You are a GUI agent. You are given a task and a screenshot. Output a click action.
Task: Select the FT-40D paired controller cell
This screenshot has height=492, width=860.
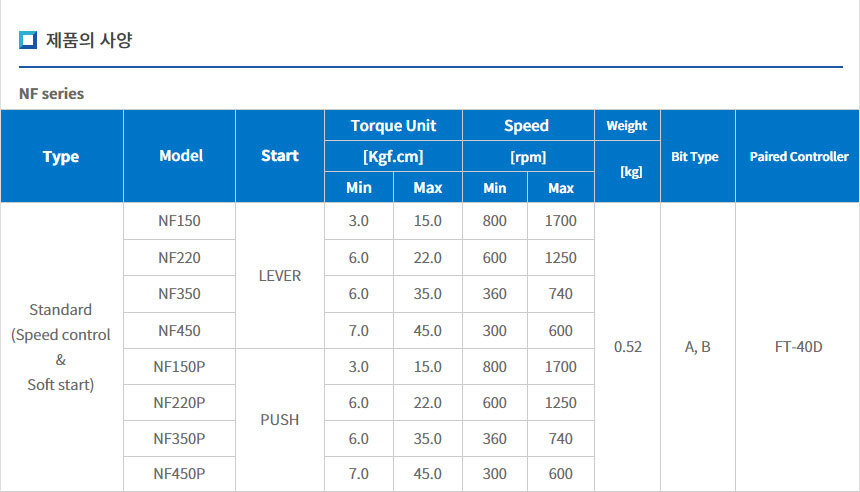point(798,347)
